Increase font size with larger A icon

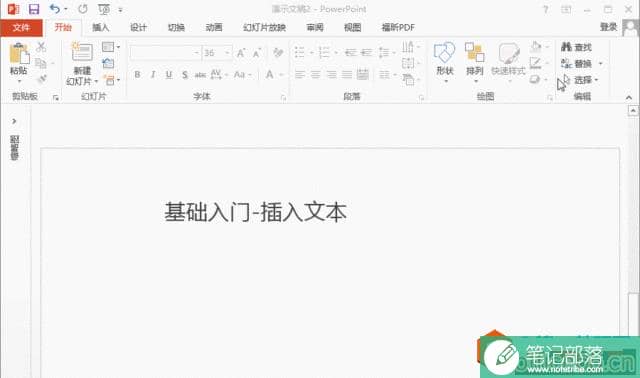241,53
